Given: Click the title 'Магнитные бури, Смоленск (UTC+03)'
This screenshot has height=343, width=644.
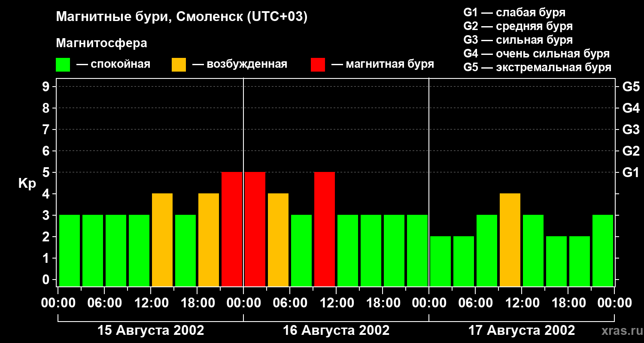Looking at the screenshot, I should tap(182, 17).
